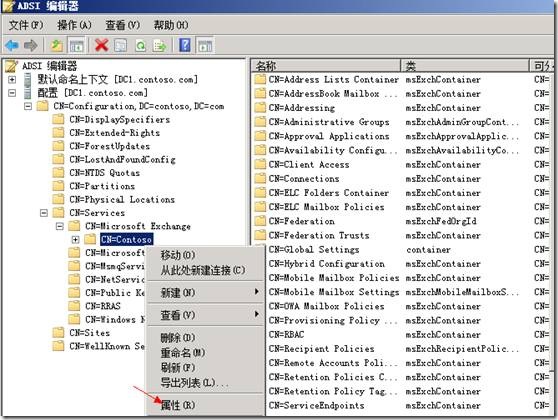
Task: Click the folder icon of CN=Address Lists Container
Action: click(x=260, y=79)
